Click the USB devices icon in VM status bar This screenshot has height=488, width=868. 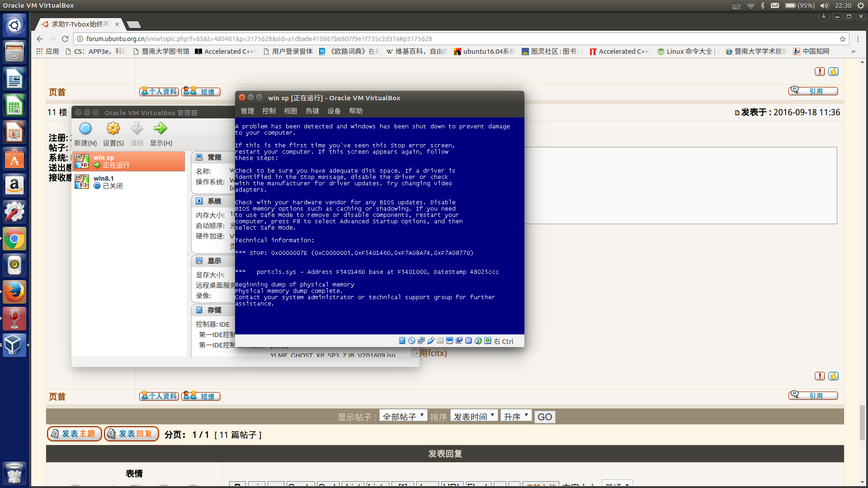click(431, 341)
